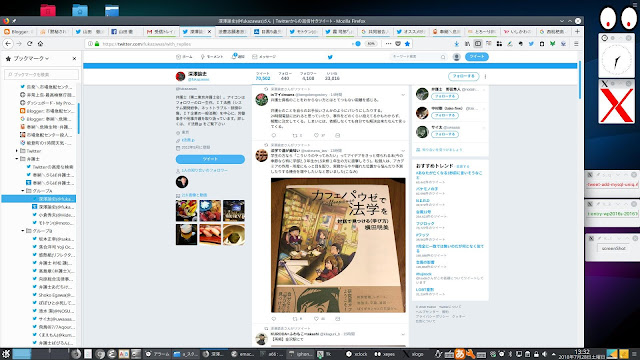Open the book cover photo in tweet
640x360 pixels.
(x=338, y=245)
